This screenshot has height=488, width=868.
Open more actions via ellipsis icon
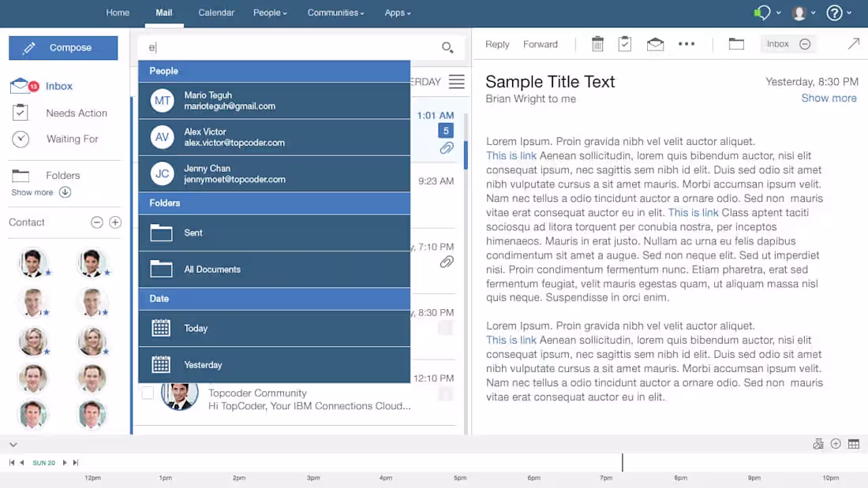point(686,44)
